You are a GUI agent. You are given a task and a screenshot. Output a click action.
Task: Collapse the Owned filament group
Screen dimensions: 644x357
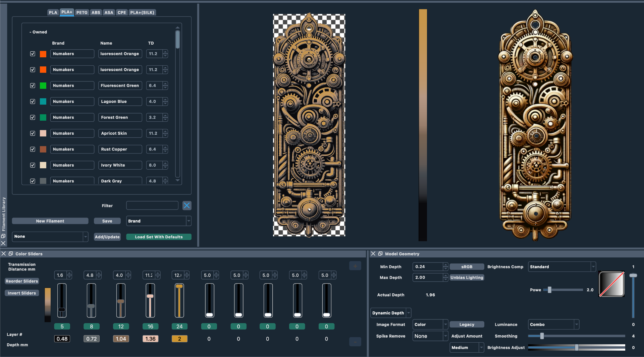pyautogui.click(x=38, y=32)
